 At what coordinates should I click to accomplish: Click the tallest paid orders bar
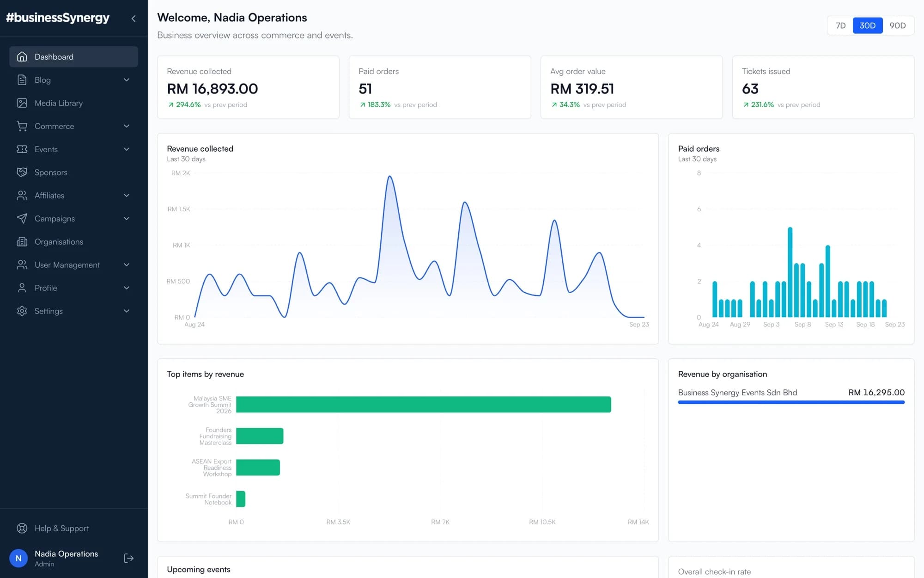pos(790,272)
